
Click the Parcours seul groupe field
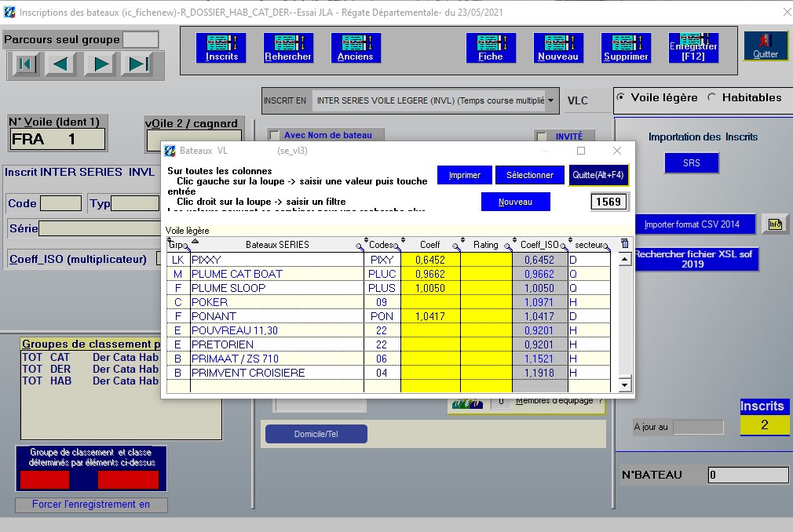(x=141, y=39)
